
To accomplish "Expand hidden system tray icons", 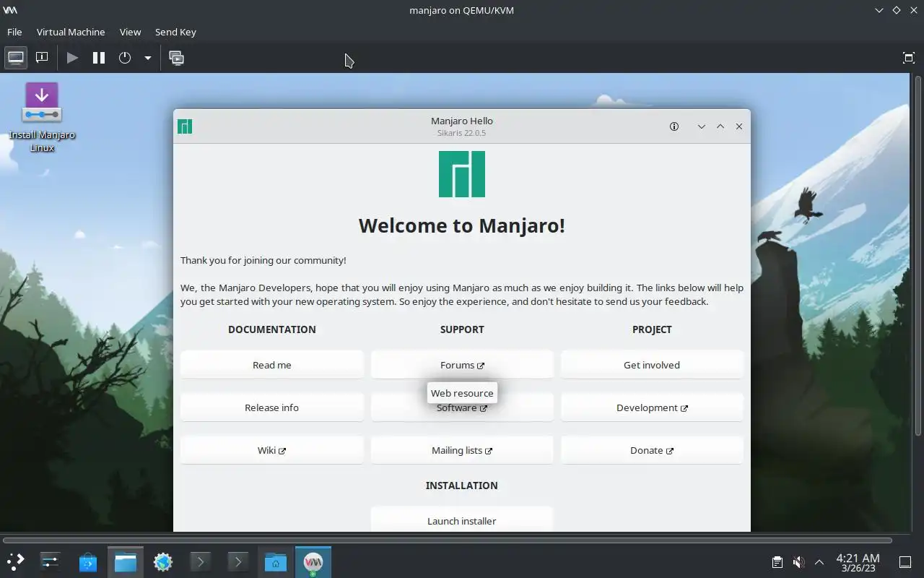I will [x=819, y=561].
